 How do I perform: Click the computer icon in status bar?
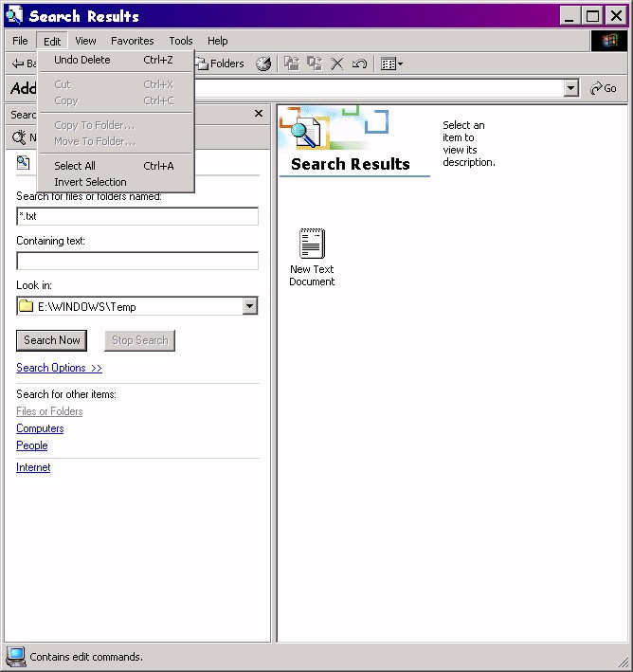pyautogui.click(x=15, y=657)
